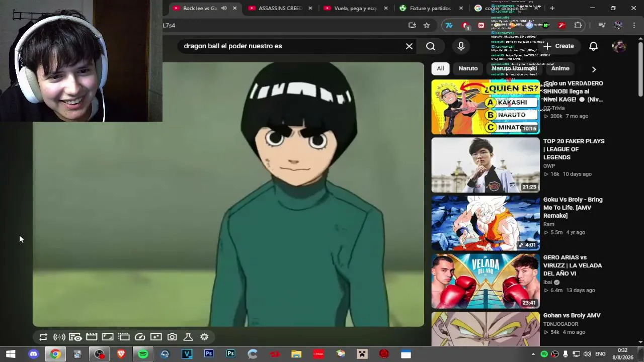Screen dimensions: 644x362
Task: Mute the Rock lee vs Ga tab audio
Action: click(224, 8)
